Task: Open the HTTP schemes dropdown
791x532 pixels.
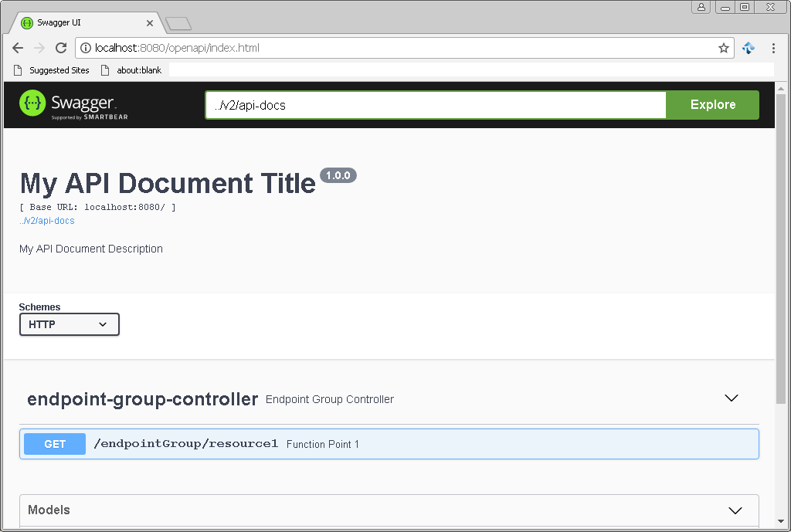Action: tap(69, 324)
